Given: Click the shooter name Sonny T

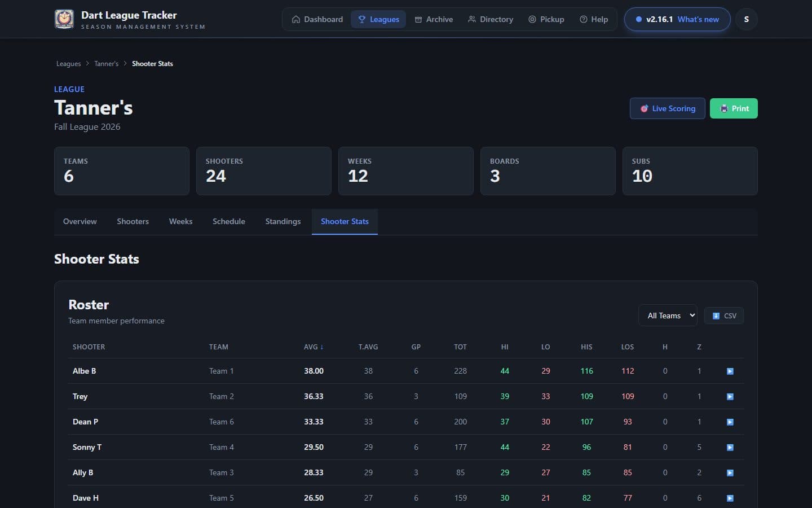Looking at the screenshot, I should click(87, 448).
